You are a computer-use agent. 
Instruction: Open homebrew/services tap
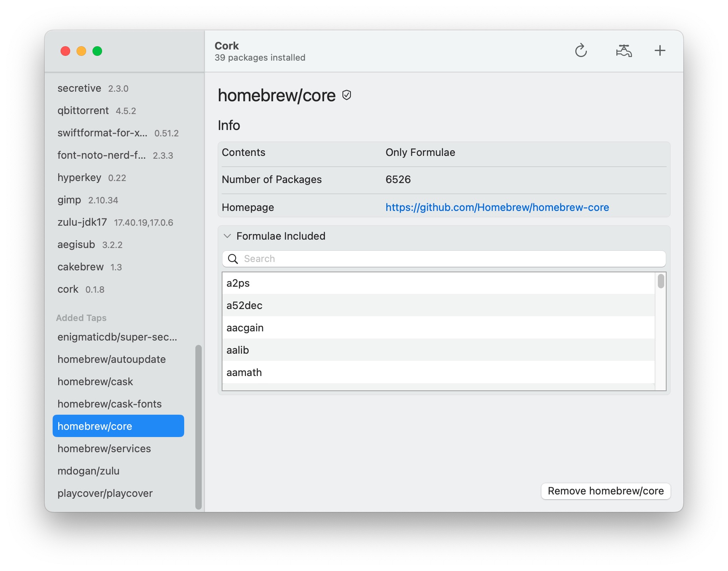click(x=118, y=449)
